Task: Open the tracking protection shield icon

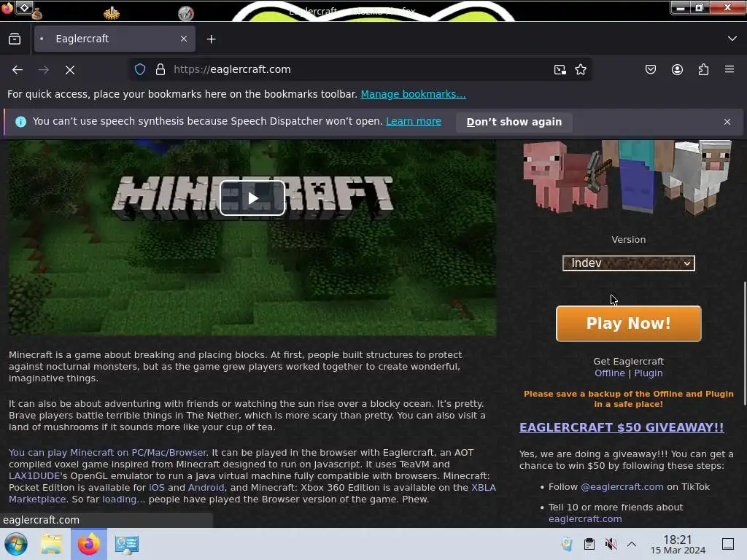Action: [140, 69]
